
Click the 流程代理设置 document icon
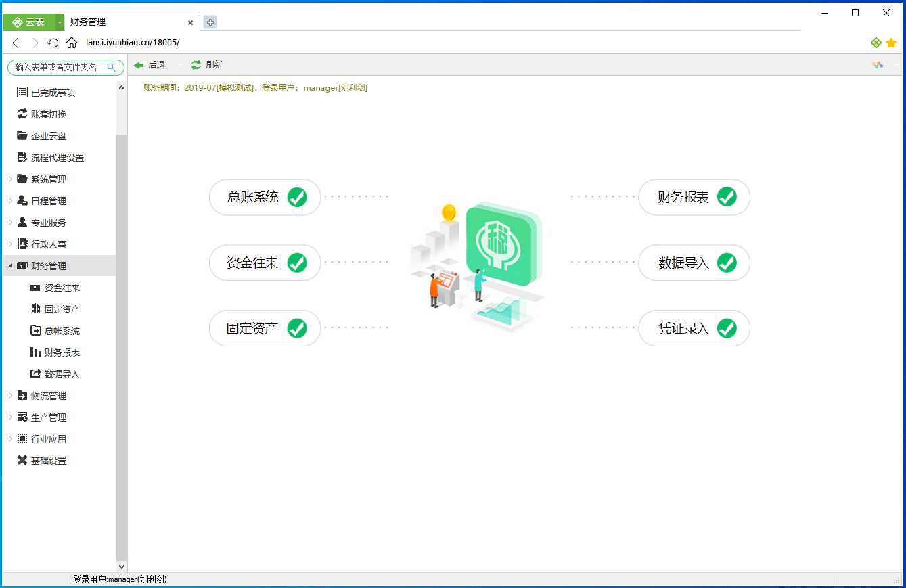22,157
